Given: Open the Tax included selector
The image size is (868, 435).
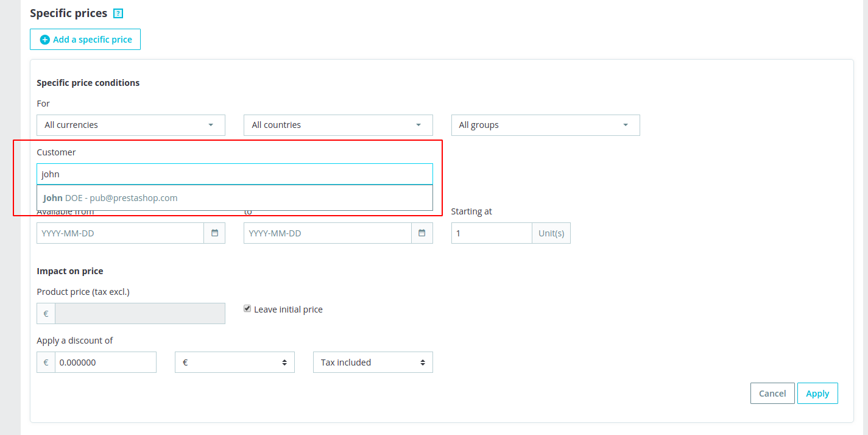Looking at the screenshot, I should [372, 362].
